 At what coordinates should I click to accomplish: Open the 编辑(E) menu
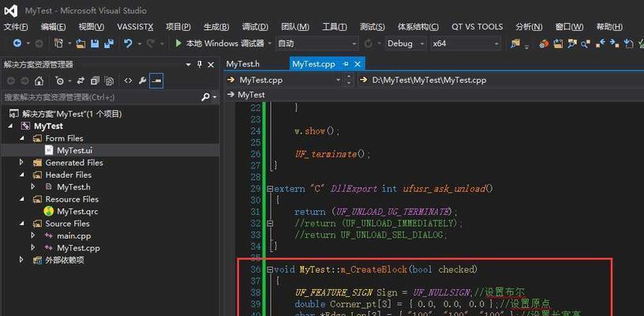[54, 27]
